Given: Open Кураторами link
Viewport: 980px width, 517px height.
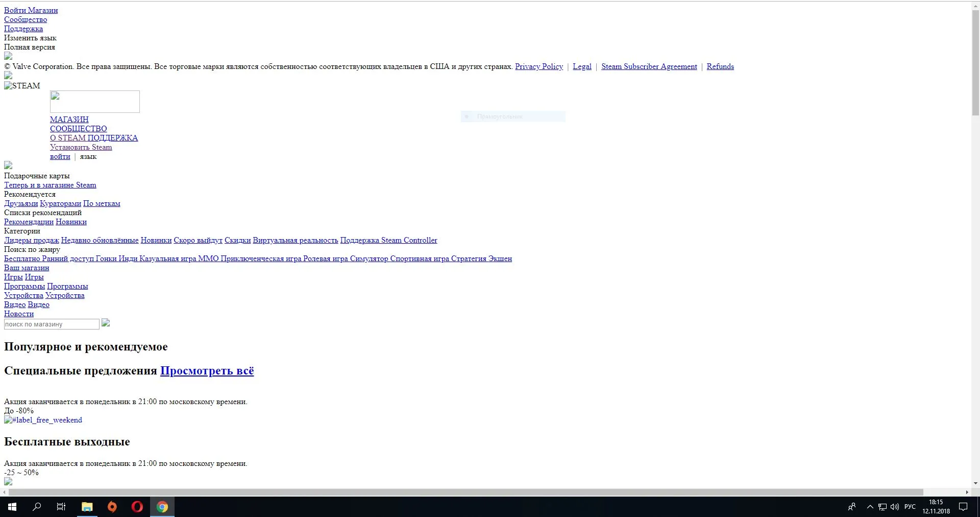Looking at the screenshot, I should (61, 203).
